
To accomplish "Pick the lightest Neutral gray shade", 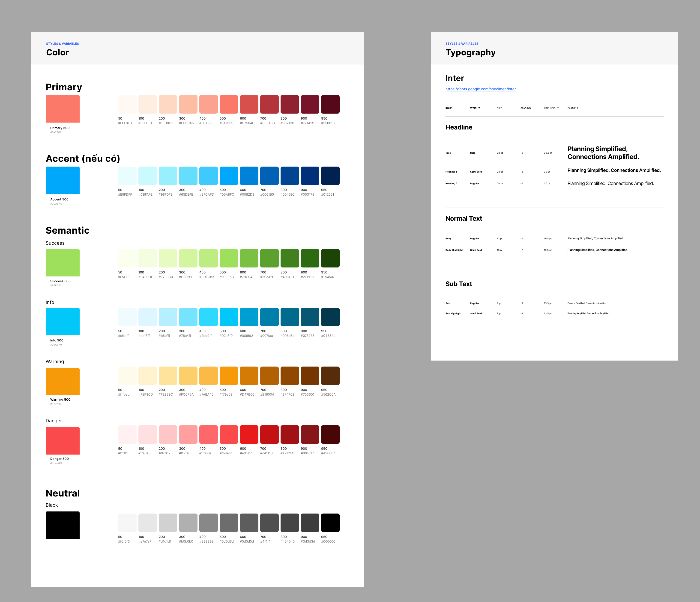I will 127,523.
